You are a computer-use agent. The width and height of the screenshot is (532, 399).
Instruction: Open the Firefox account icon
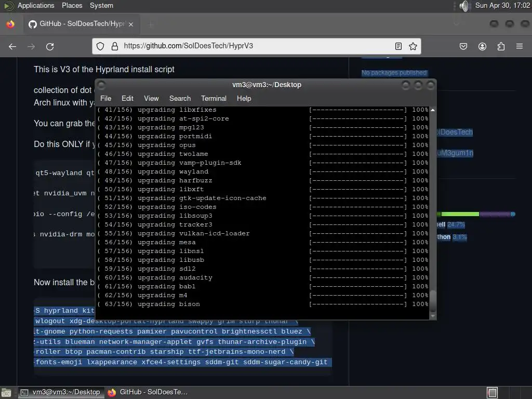(x=482, y=46)
